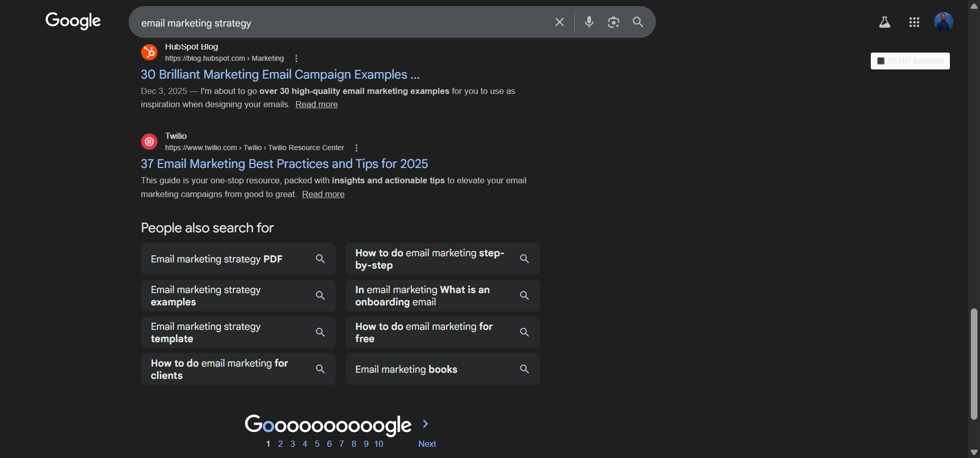Screen dimensions: 980x458
Task: Open 30 Brilliant Marketing Email Campaign Examples
Action: click(280, 75)
